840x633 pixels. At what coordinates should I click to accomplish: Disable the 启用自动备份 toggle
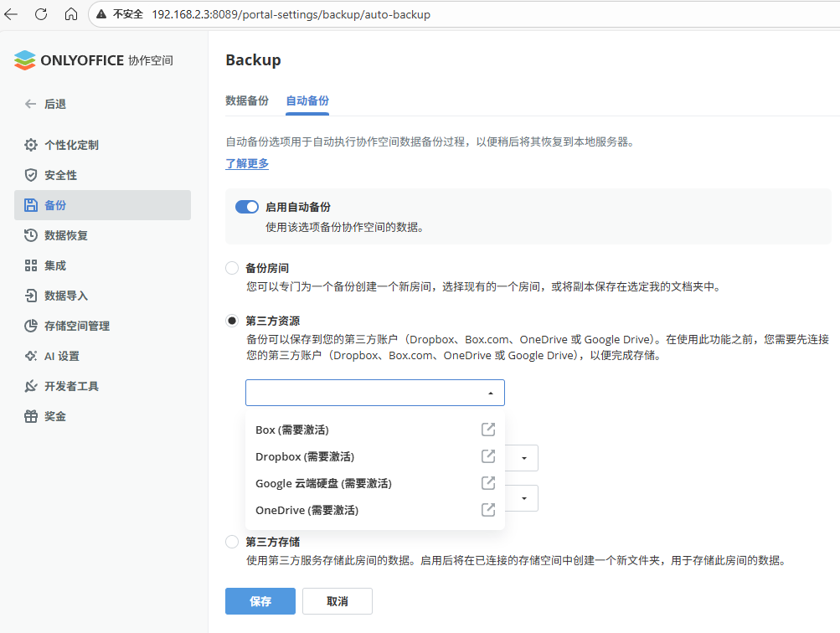pyautogui.click(x=247, y=207)
